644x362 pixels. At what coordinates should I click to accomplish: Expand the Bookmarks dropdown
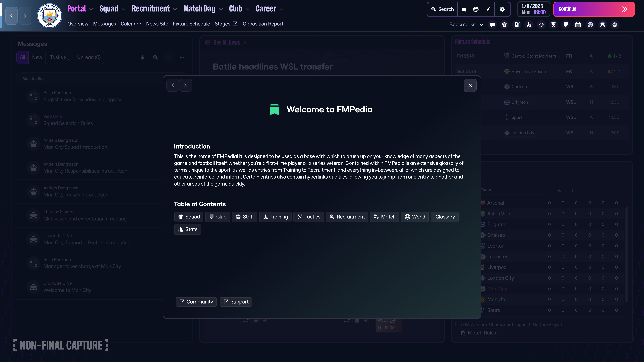tap(466, 25)
